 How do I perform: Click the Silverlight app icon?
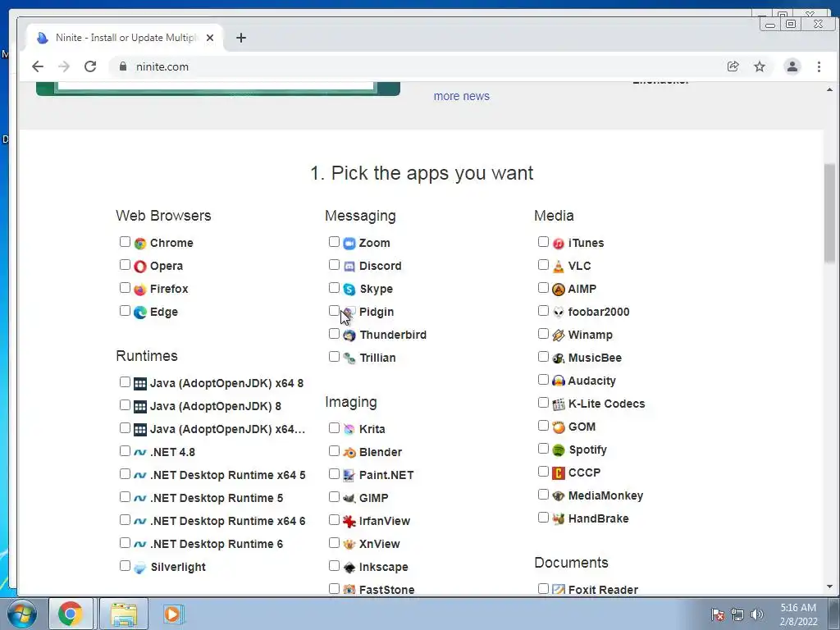pos(139,568)
